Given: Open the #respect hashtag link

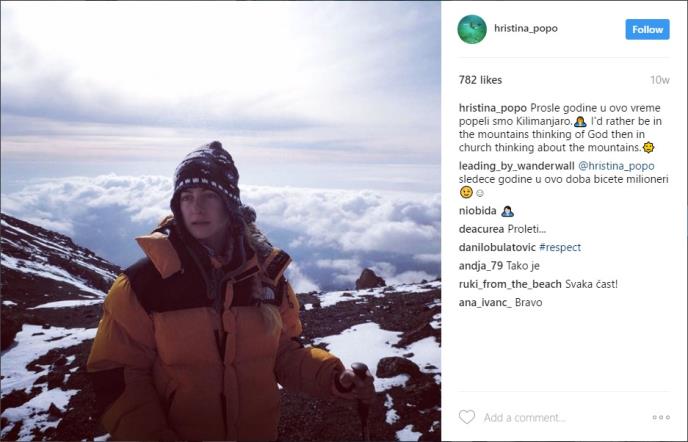Looking at the screenshot, I should tap(560, 247).
